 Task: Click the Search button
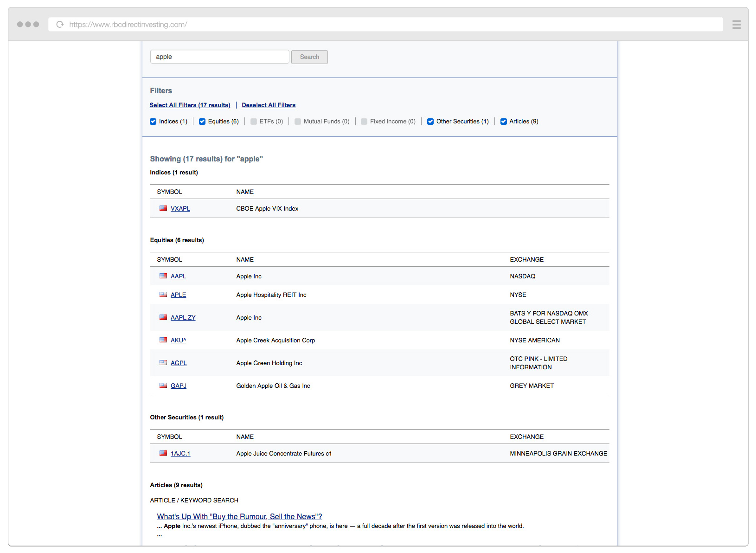tap(309, 57)
